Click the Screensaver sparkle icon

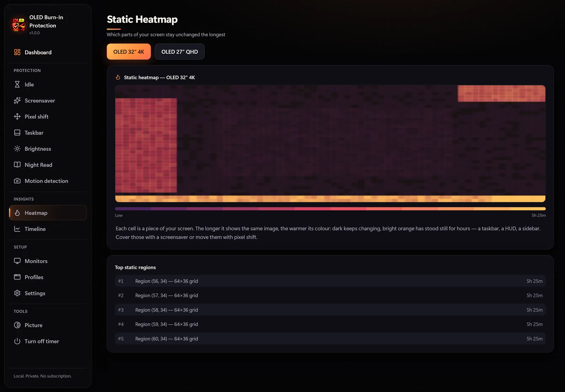[17, 101]
